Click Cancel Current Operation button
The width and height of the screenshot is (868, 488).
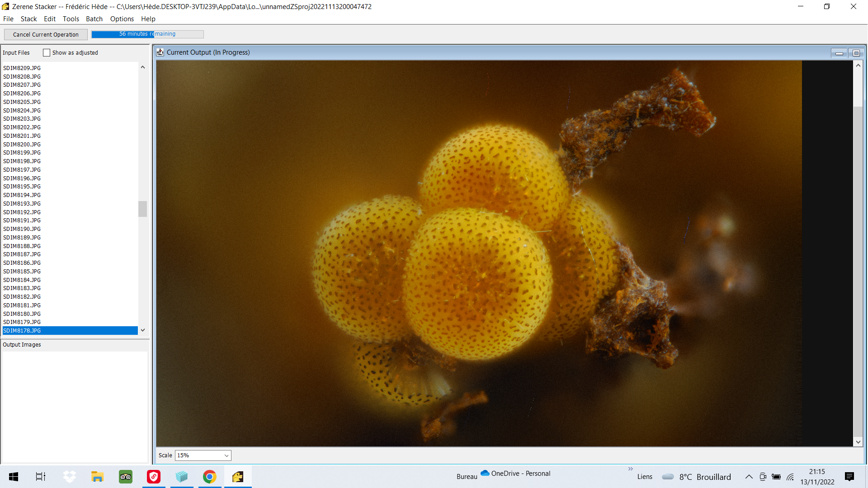pos(46,35)
